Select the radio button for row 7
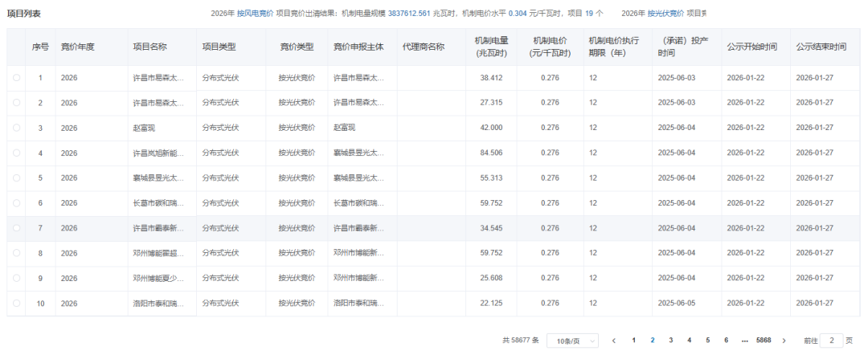The image size is (868, 359). [x=16, y=228]
